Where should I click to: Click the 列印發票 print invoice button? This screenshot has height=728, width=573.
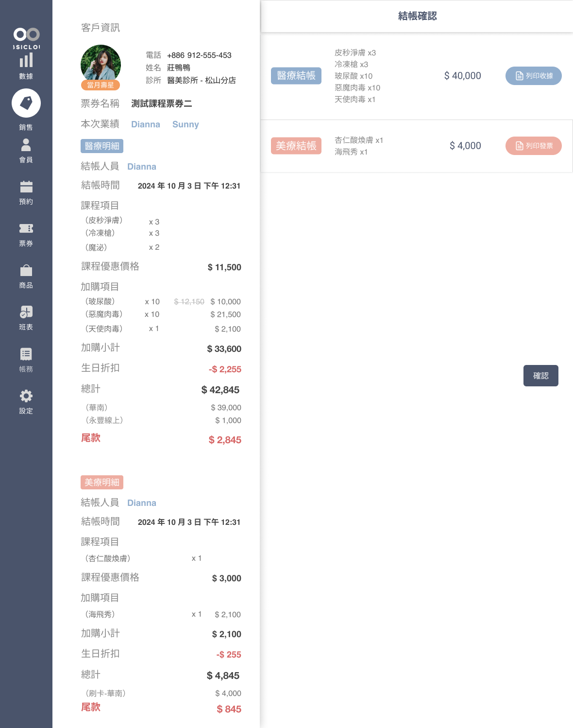point(533,146)
